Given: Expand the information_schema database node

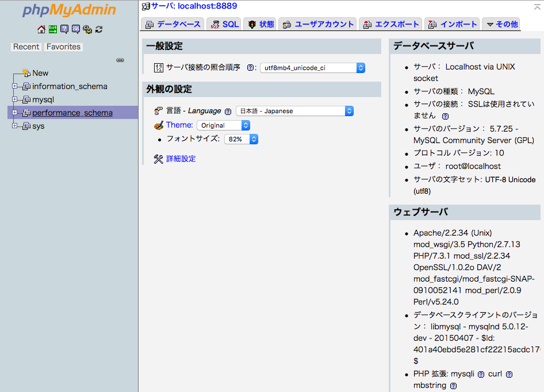Looking at the screenshot, I should click(x=15, y=86).
